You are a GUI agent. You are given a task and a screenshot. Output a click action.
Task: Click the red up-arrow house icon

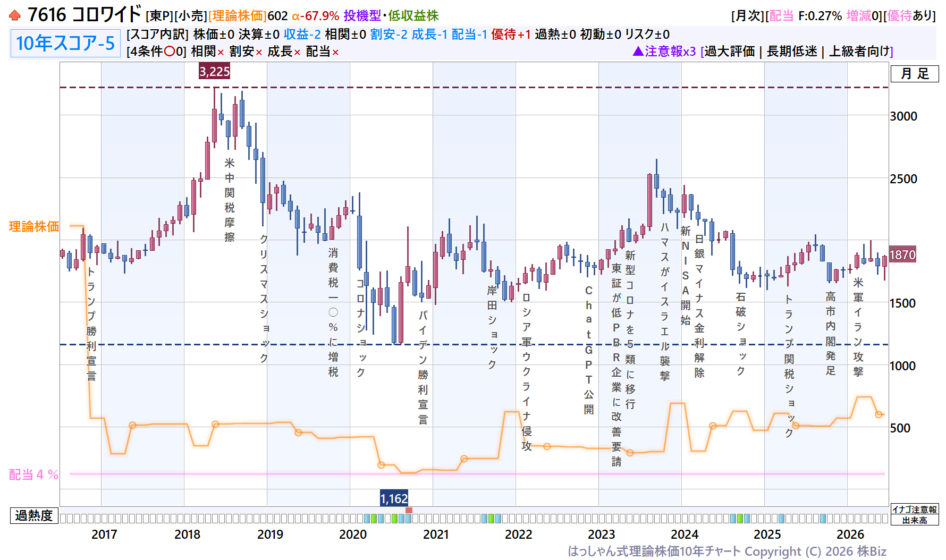15,15
